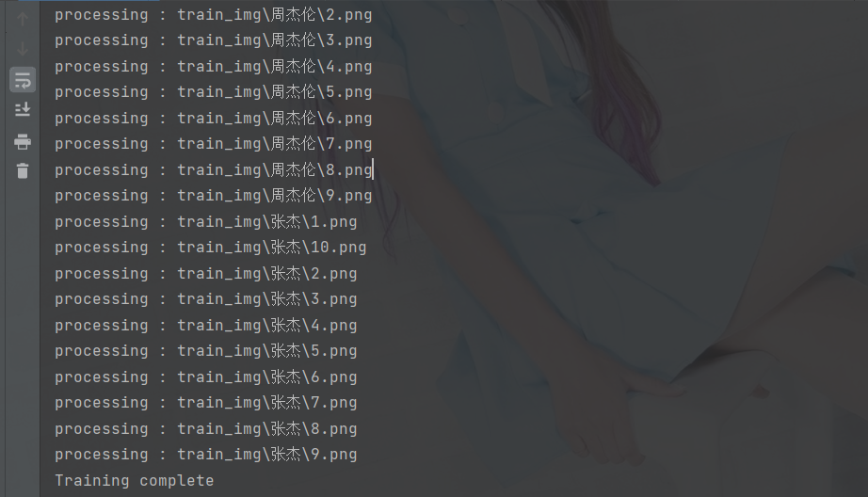Click the line for 周杰伦\6.png

click(213, 119)
